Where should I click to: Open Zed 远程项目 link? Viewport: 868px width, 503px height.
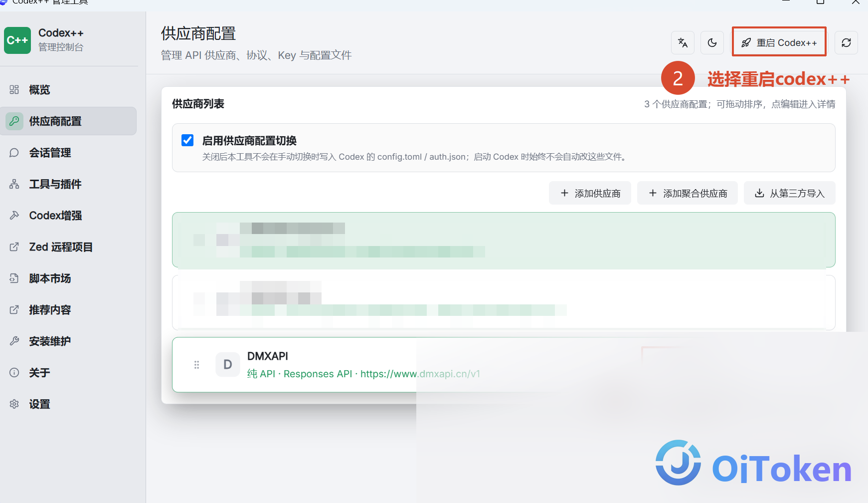[x=68, y=247]
